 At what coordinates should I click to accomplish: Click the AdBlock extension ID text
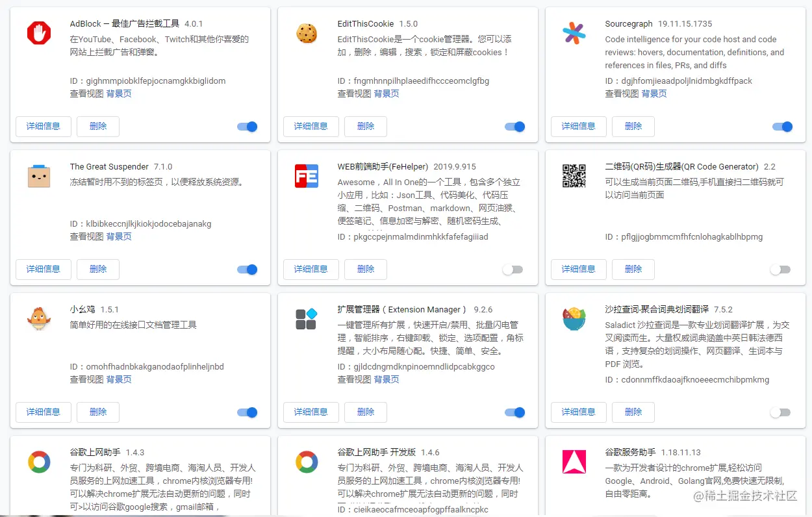[x=148, y=81]
